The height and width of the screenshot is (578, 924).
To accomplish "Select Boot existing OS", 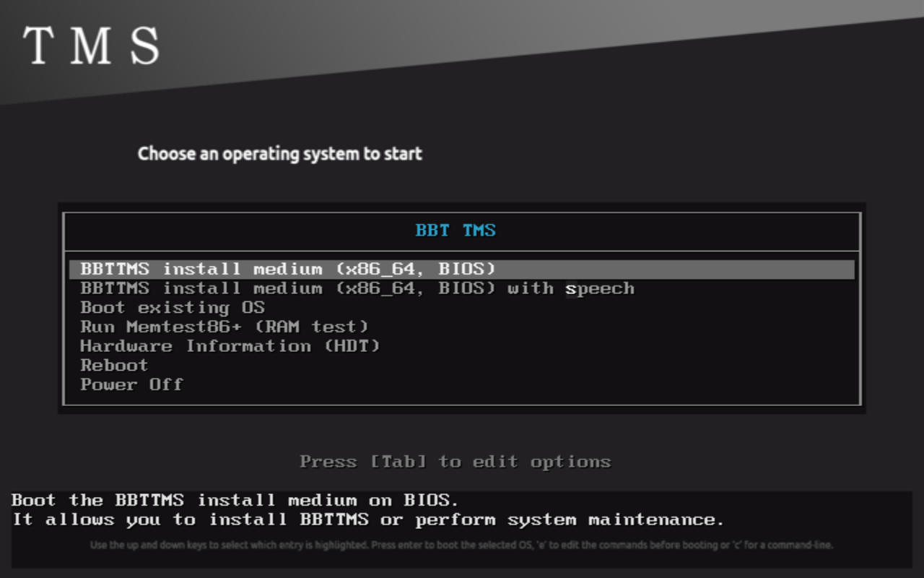I will [x=173, y=308].
